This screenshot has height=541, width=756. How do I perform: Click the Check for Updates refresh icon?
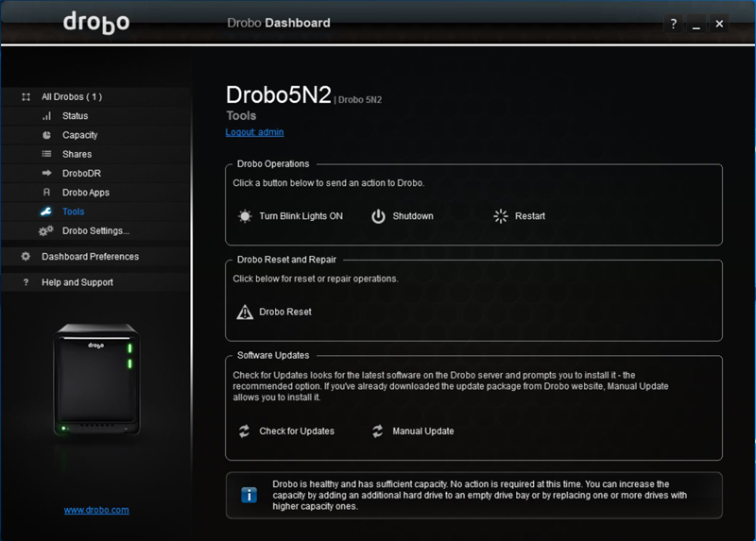tap(245, 431)
